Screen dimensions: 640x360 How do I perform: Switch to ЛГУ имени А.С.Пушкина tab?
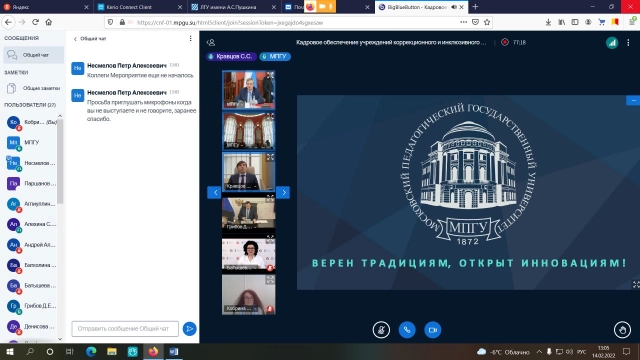click(233, 7)
